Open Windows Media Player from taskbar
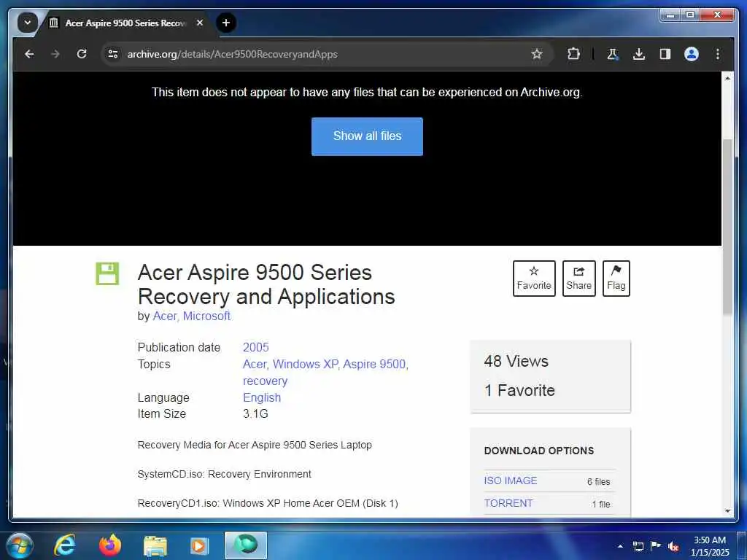 click(199, 546)
